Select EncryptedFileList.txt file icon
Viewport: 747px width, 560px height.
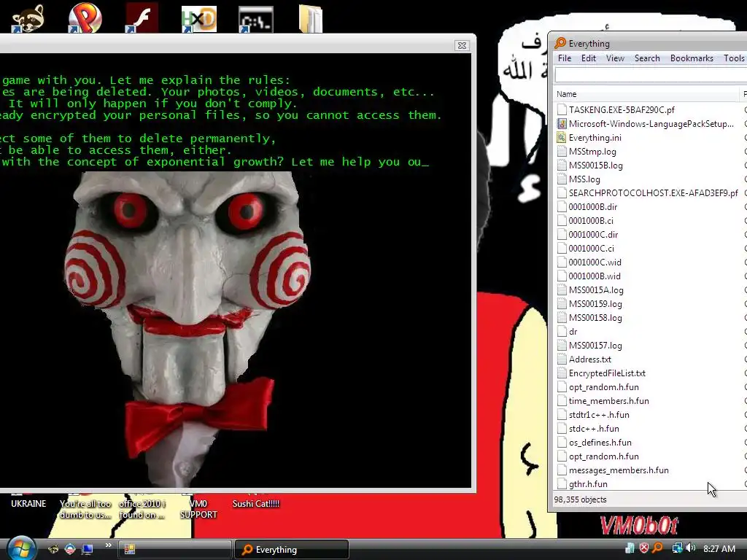pos(562,373)
